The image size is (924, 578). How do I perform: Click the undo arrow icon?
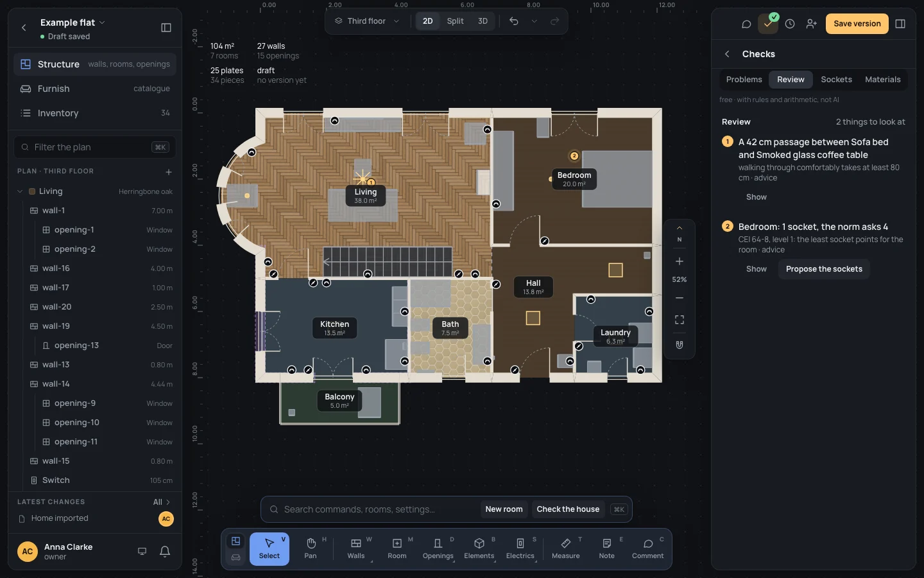tap(514, 21)
